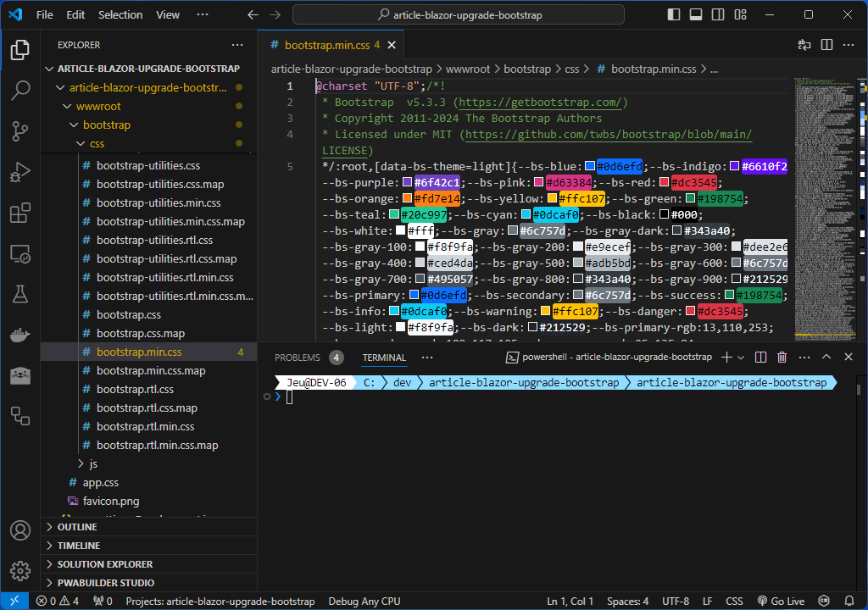Screen dimensions: 868x610
Task: Expand the TIMELINE section
Action: pos(149,546)
